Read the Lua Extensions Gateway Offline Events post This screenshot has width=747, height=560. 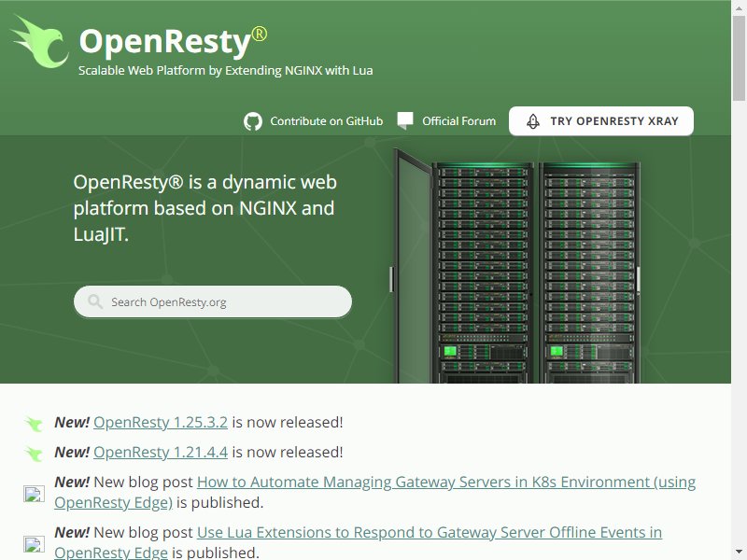[358, 542]
